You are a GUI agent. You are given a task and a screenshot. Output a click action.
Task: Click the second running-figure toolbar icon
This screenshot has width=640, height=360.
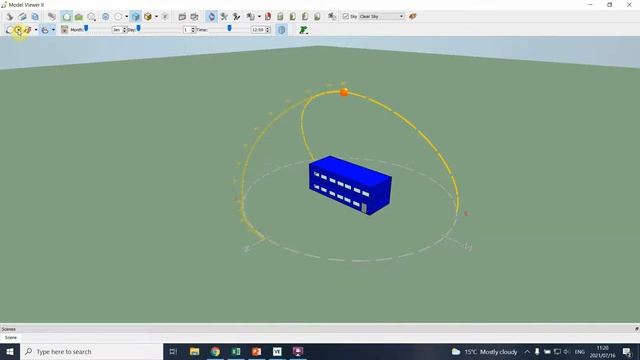point(236,17)
